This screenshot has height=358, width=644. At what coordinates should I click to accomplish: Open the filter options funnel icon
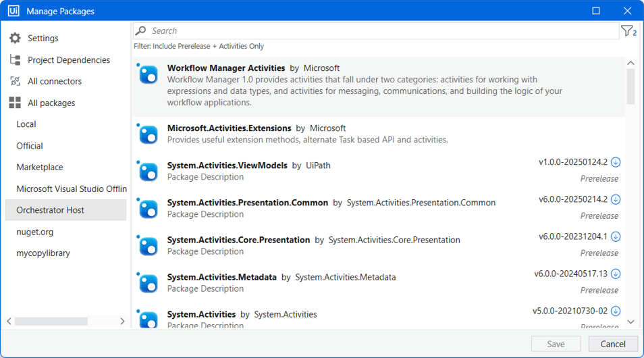pos(628,31)
